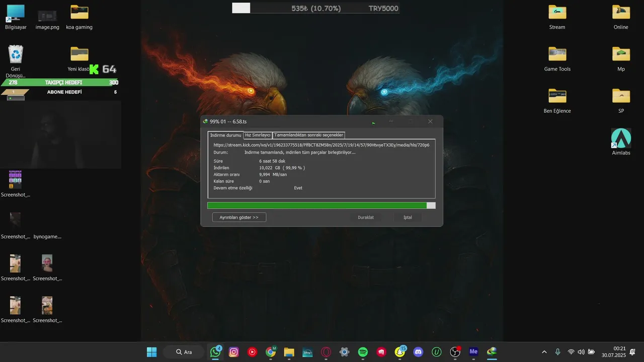Click the downloaded size 10,022 GB value
Viewport: 644px width, 362px height.
tap(282, 168)
